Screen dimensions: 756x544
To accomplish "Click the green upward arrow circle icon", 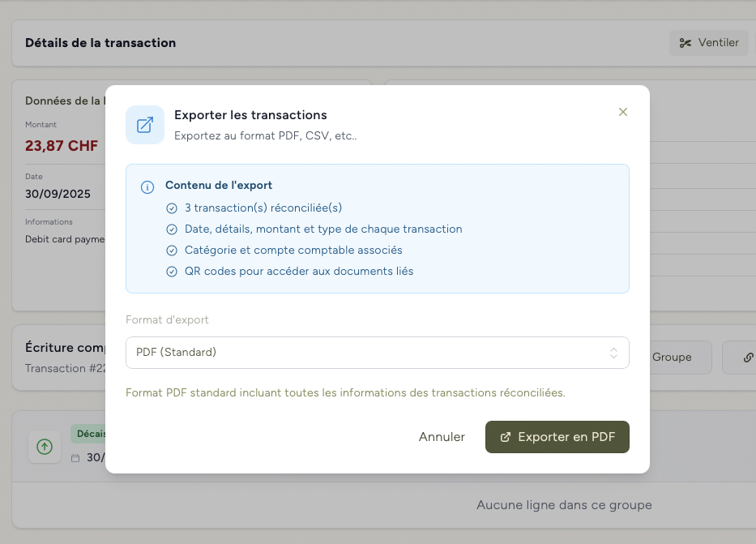I will pos(45,447).
